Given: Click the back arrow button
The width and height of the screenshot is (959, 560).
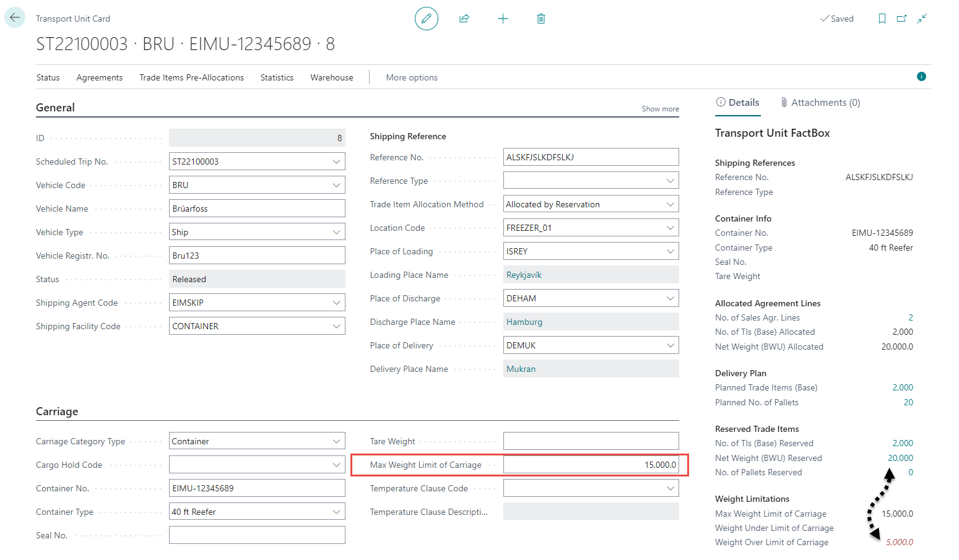Looking at the screenshot, I should point(15,18).
